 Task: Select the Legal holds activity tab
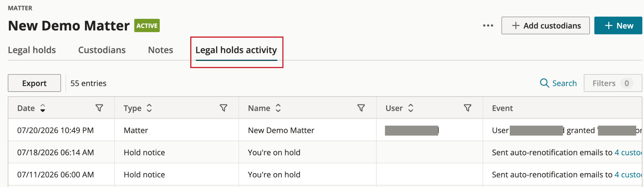pyautogui.click(x=236, y=50)
